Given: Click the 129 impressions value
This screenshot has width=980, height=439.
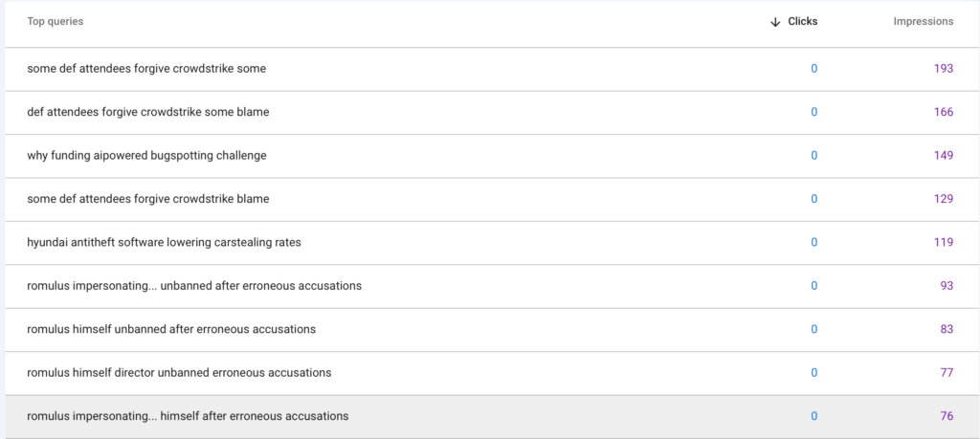Looking at the screenshot, I should pyautogui.click(x=944, y=199).
